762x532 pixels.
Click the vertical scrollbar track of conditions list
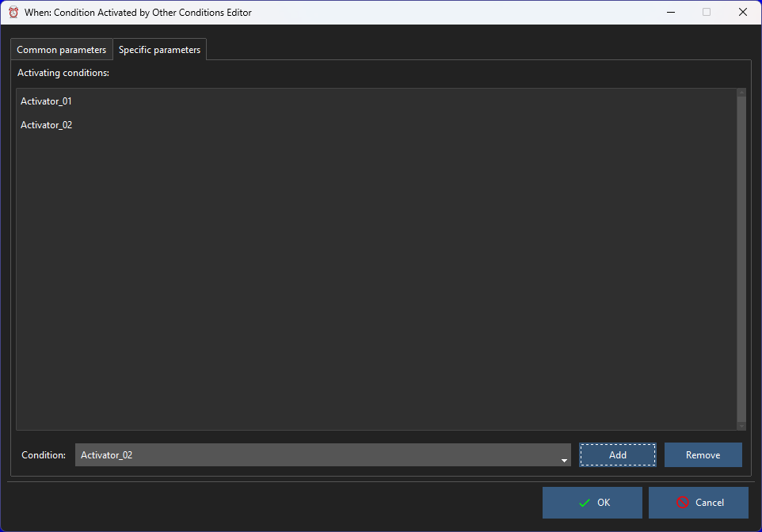point(741,261)
